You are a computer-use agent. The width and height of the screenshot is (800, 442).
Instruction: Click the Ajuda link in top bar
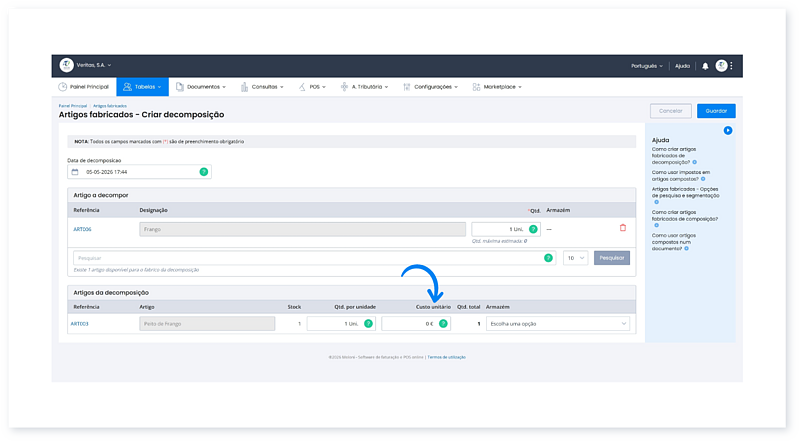tap(682, 66)
